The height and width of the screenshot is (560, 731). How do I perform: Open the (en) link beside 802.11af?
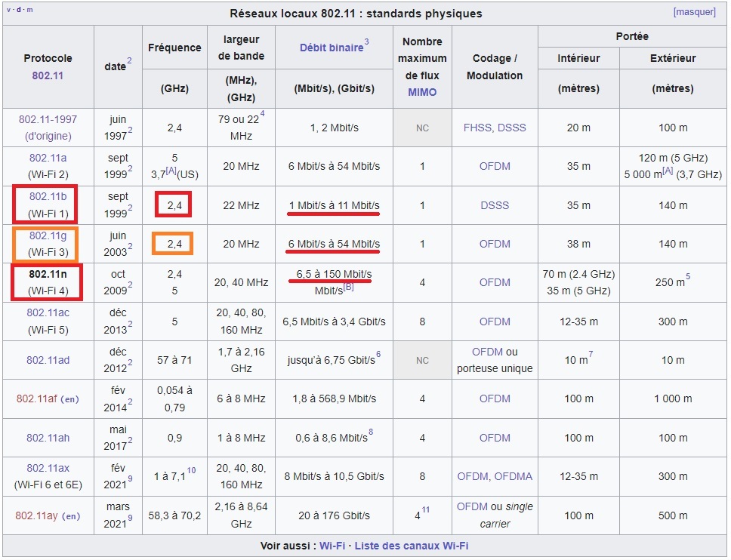[x=70, y=399]
